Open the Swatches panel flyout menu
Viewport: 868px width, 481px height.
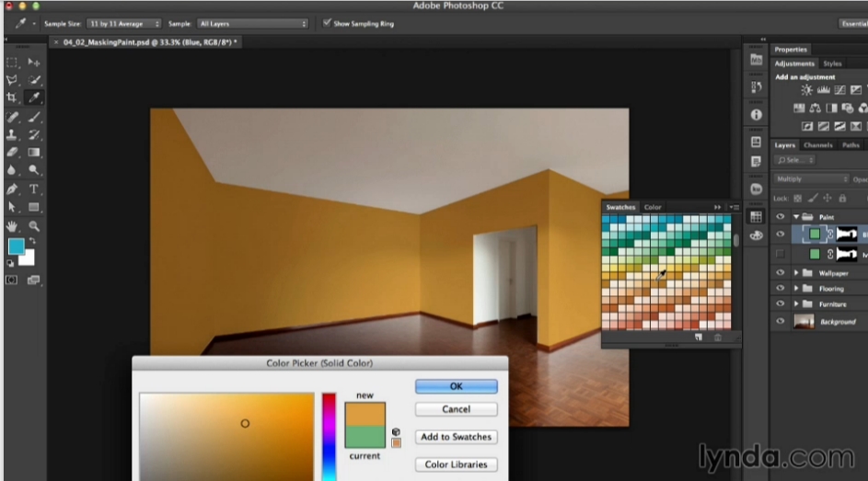click(x=735, y=207)
